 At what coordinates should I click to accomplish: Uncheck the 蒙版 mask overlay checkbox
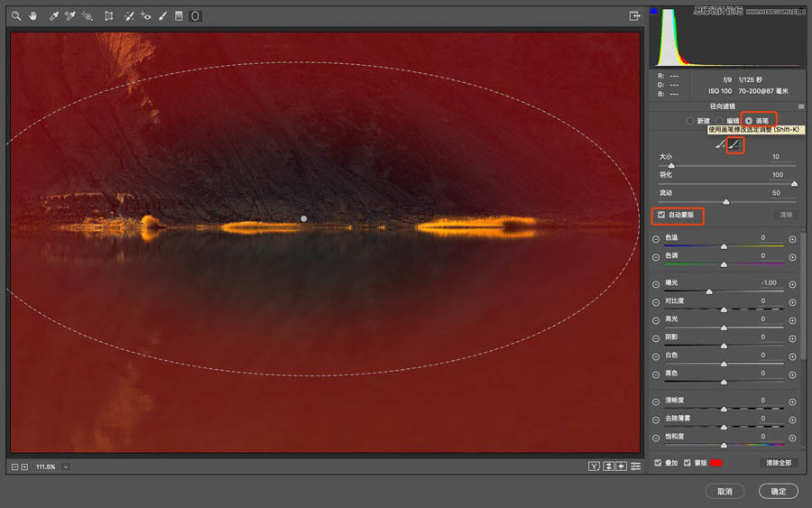(687, 463)
